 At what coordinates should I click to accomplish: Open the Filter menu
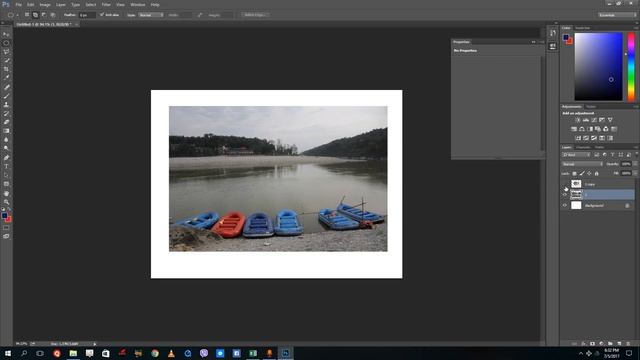(x=106, y=4)
